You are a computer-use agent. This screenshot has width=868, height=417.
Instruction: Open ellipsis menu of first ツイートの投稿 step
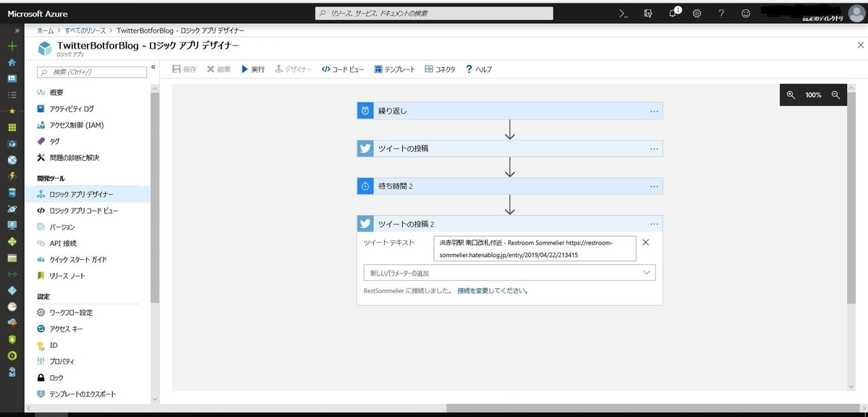pos(654,148)
